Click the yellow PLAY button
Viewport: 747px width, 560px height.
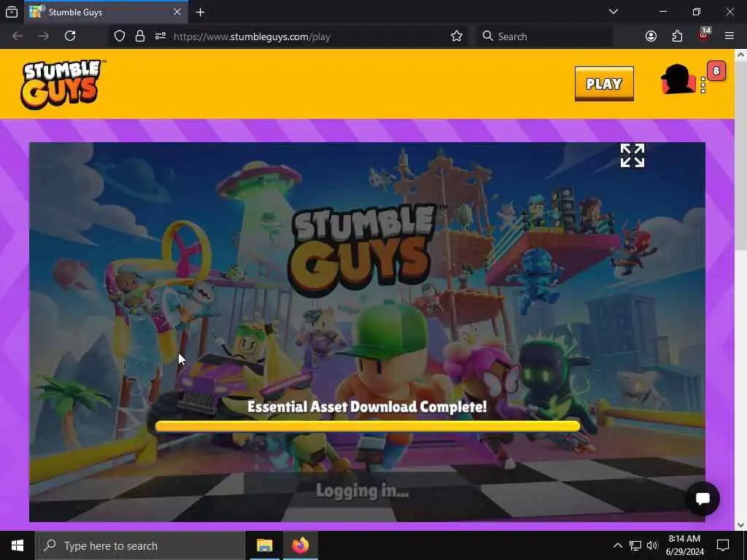pos(604,84)
